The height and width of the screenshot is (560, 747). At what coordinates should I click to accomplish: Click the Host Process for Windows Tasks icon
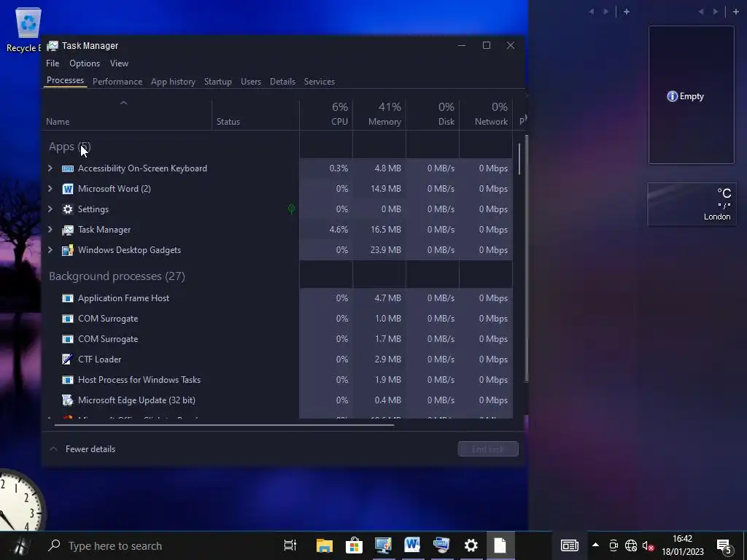(x=68, y=380)
